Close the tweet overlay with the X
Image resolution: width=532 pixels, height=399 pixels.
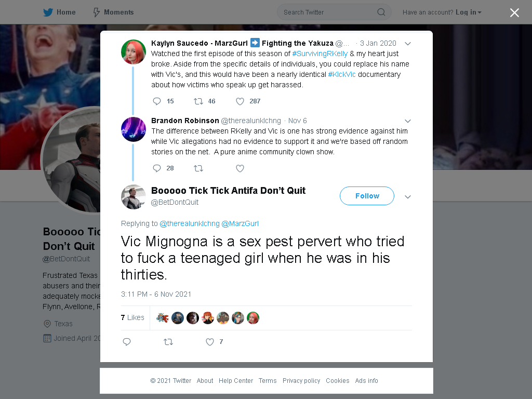pos(514,12)
